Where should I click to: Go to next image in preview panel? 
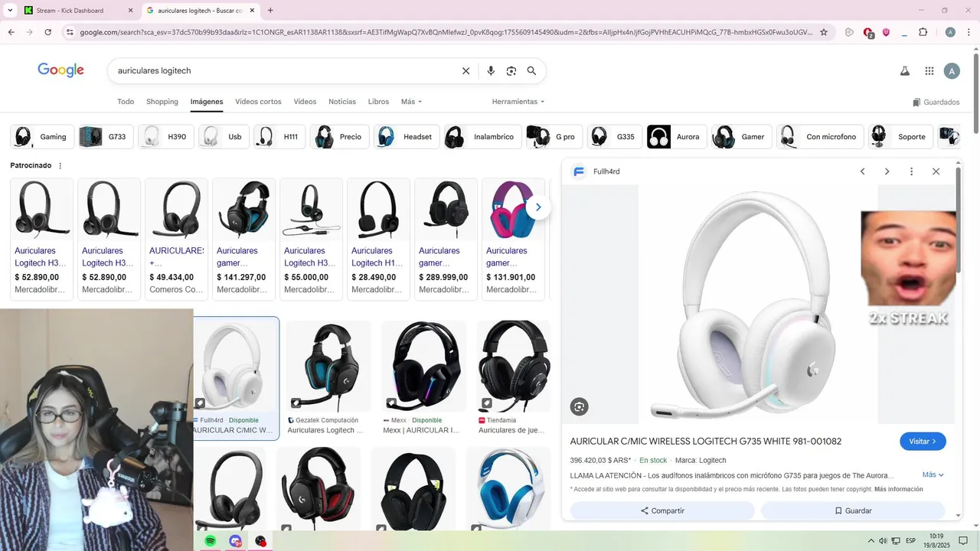(x=887, y=171)
